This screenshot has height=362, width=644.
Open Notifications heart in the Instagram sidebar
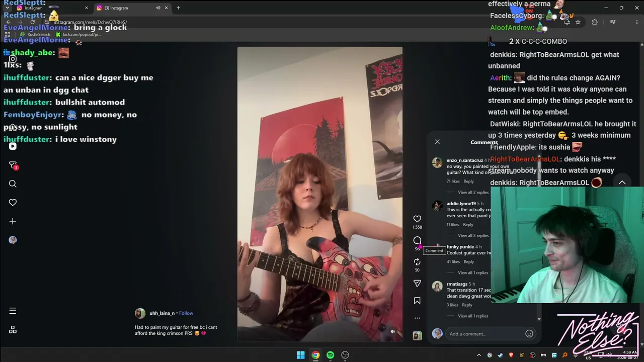coord(13,203)
